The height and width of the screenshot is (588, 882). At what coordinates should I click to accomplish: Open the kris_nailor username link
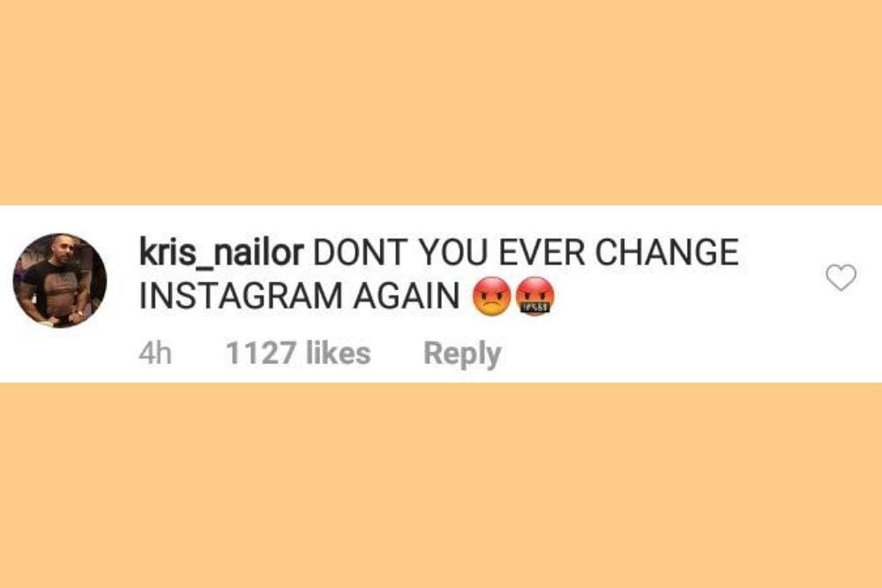coord(221,253)
